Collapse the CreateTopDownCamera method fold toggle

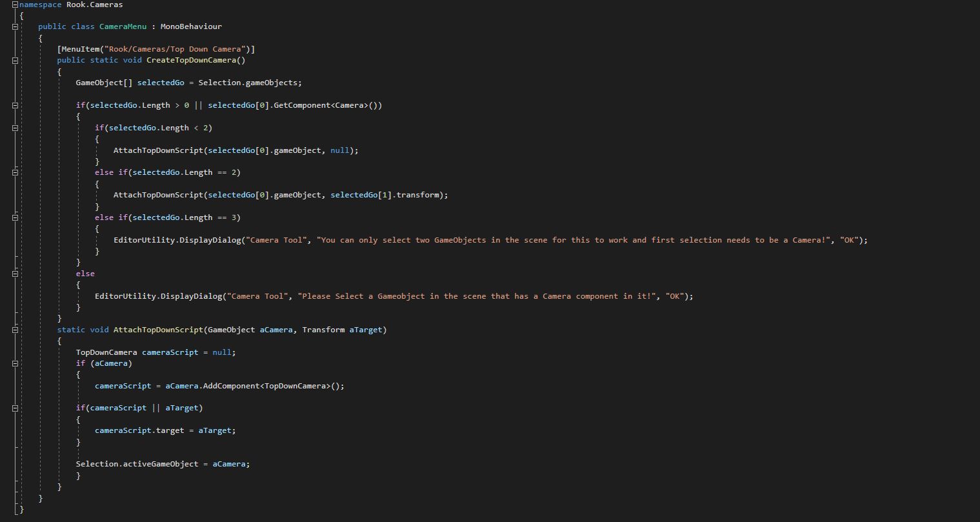click(15, 61)
